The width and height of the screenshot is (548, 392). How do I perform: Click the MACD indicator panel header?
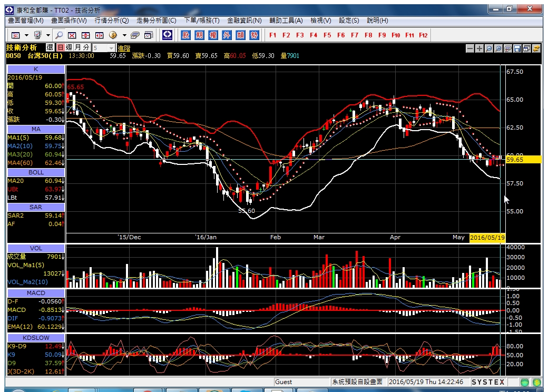click(36, 293)
